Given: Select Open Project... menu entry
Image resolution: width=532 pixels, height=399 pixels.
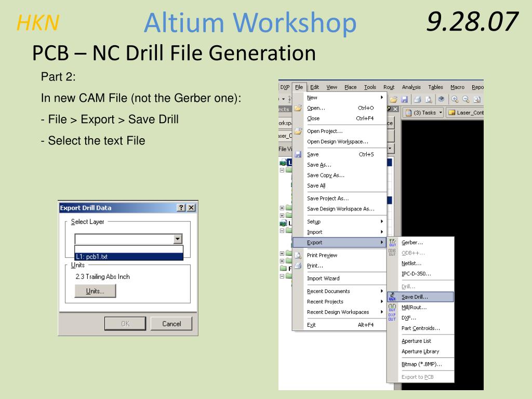Looking at the screenshot, I should pos(340,131).
